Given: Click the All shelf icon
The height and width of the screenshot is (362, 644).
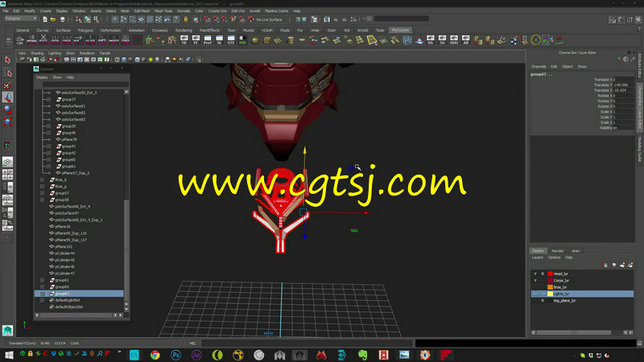Looking at the screenshot, I should [465, 39].
